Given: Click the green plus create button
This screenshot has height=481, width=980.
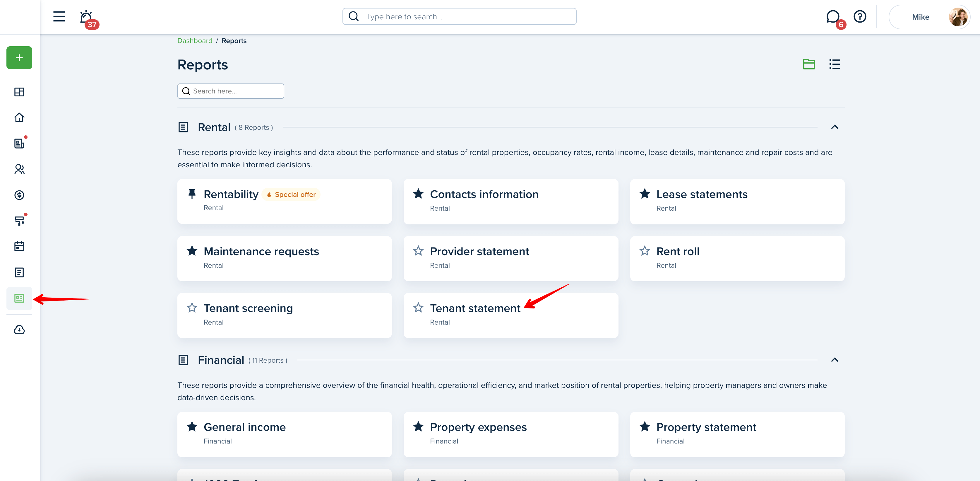Looking at the screenshot, I should coord(19,57).
